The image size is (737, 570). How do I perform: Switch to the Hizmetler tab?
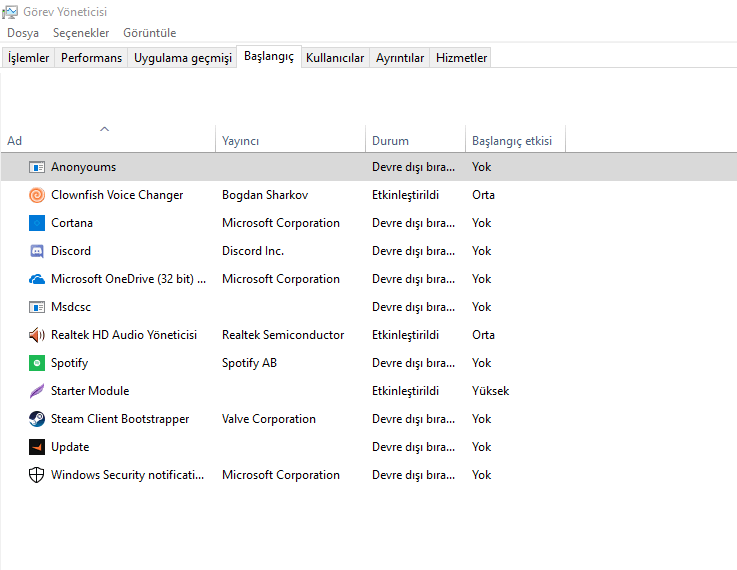click(461, 58)
